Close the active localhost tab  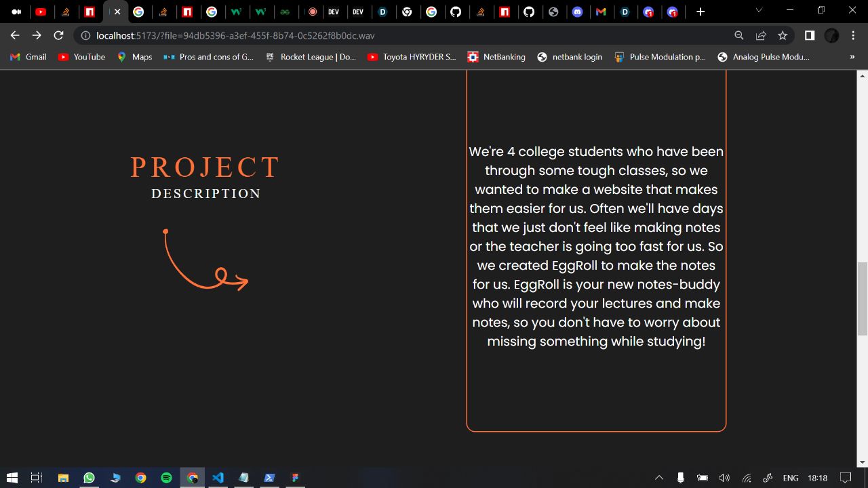pyautogui.click(x=117, y=12)
